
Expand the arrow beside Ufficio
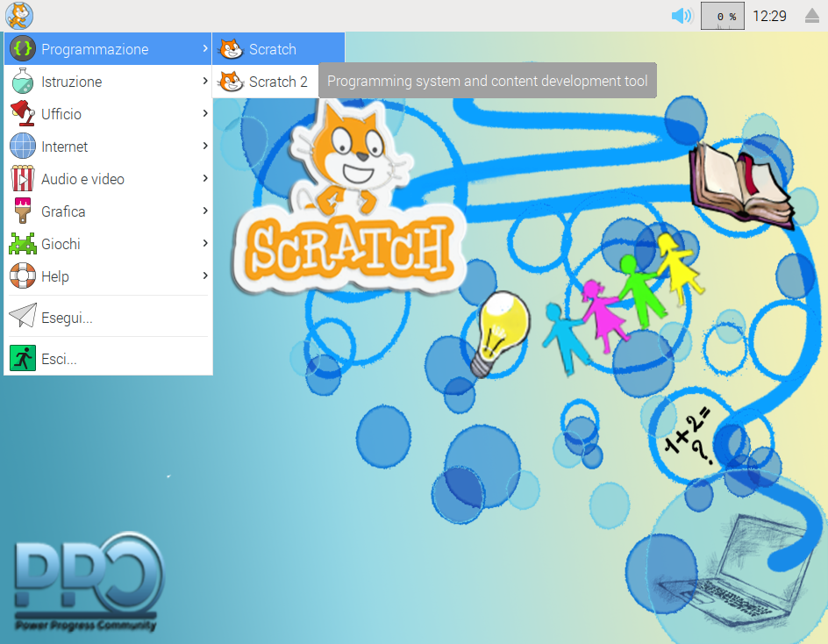(205, 113)
